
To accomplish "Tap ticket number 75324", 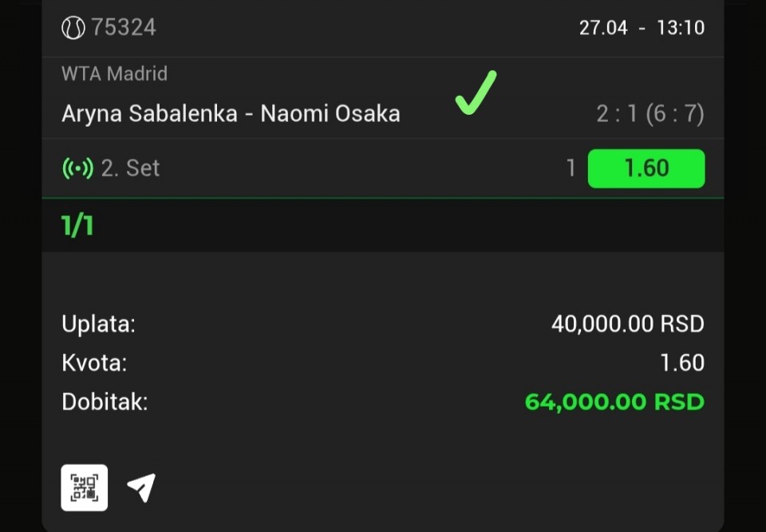I will point(124,28).
